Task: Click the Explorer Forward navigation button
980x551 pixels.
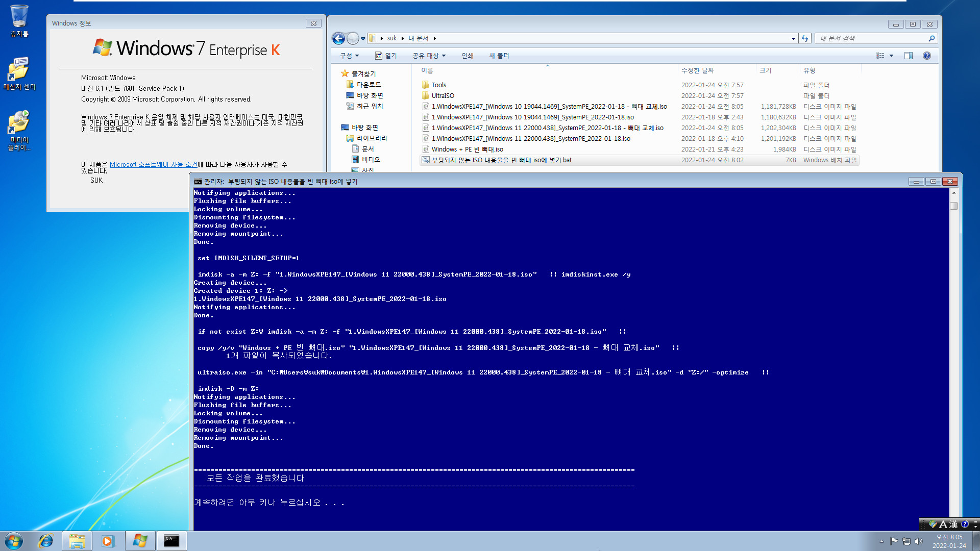Action: click(353, 38)
